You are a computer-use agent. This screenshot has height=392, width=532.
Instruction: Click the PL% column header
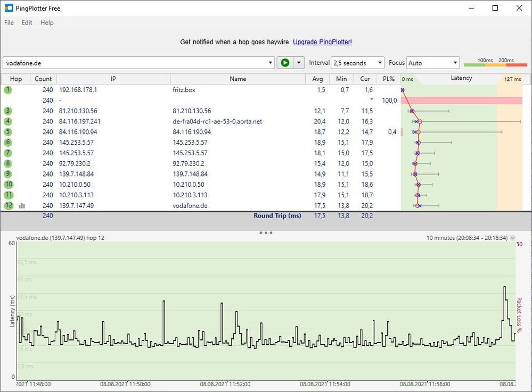point(388,79)
